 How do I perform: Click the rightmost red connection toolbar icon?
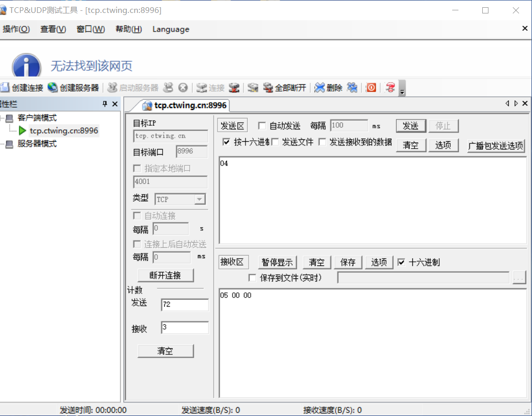point(390,88)
